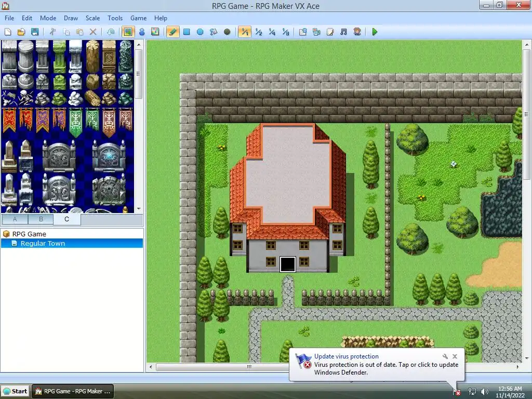532x399 pixels.
Task: Switch to tileset tab A
Action: [x=15, y=219]
